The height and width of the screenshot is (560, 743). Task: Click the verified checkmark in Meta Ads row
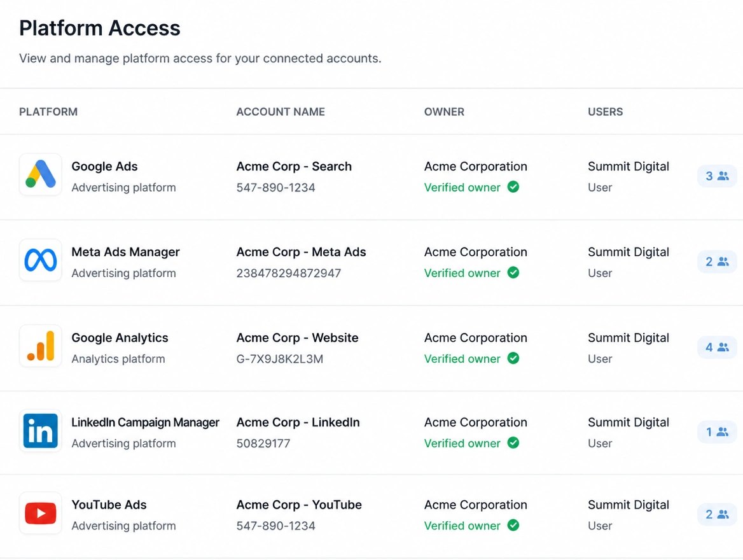coord(513,272)
